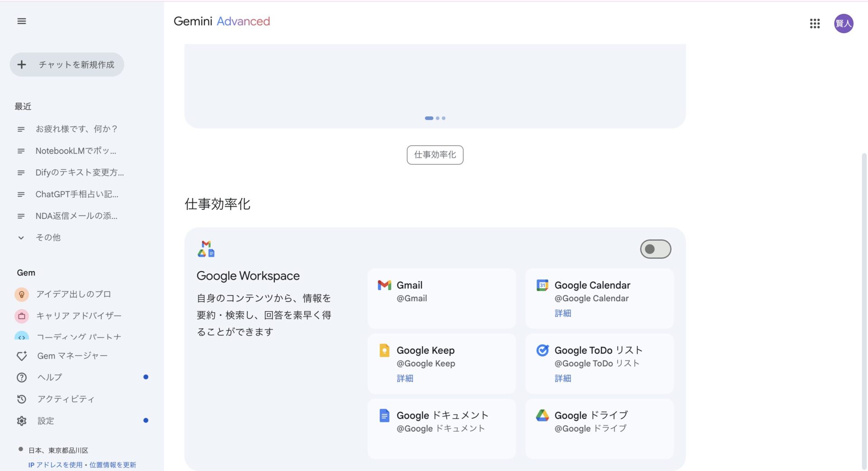Image resolution: width=868 pixels, height=471 pixels.
Task: Click 詳細 under Google Calendar
Action: click(x=563, y=313)
